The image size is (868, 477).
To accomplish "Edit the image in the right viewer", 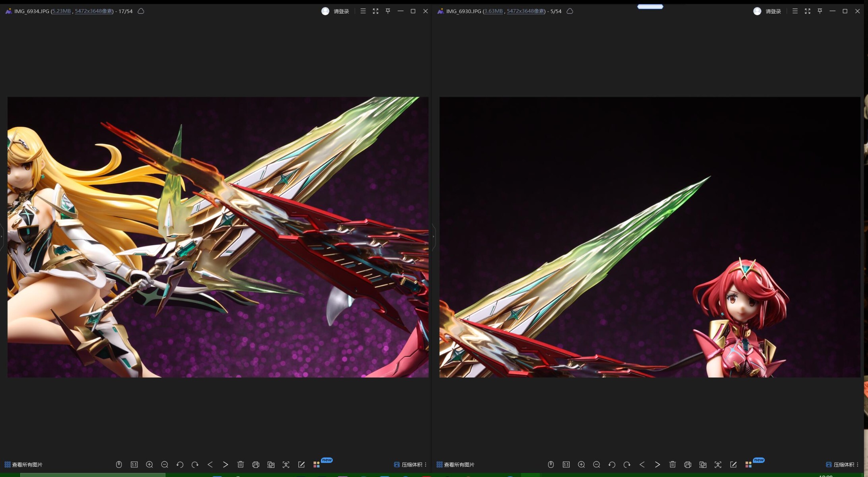I will (x=733, y=464).
